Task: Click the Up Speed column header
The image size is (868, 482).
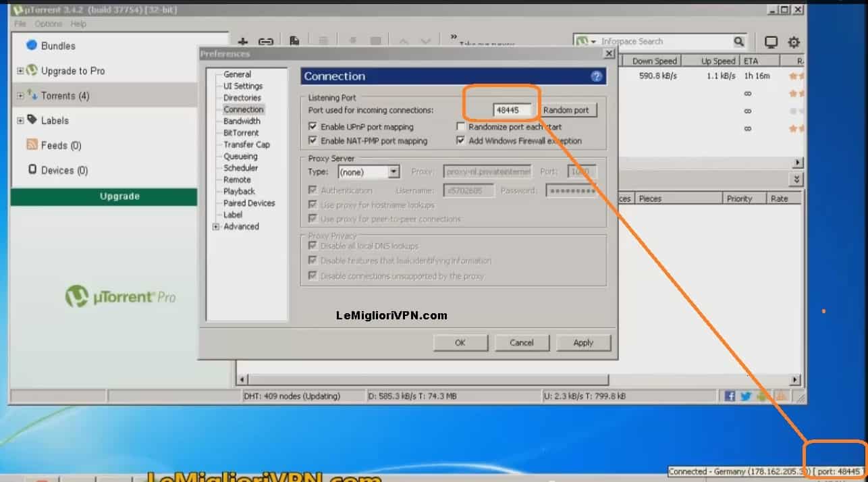Action: (710, 61)
